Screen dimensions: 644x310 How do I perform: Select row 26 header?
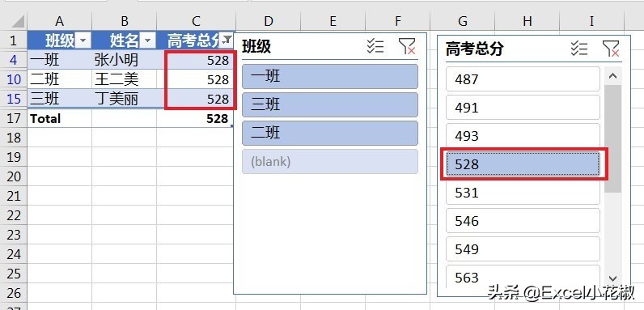point(14,293)
